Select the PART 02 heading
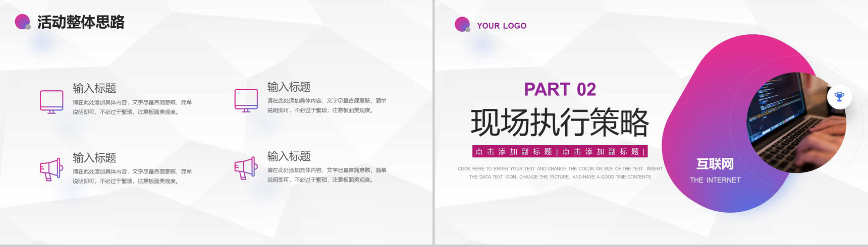 [x=560, y=89]
